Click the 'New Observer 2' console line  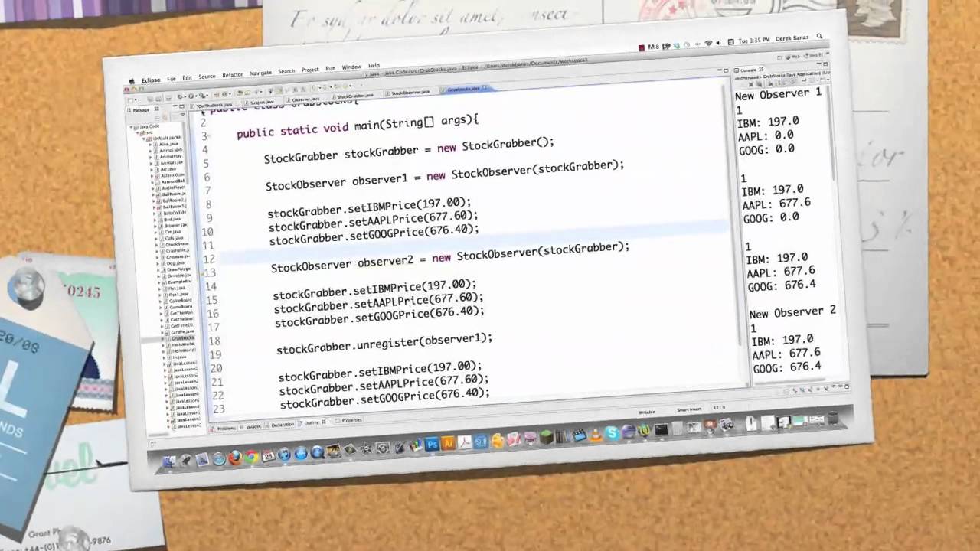pyautogui.click(x=792, y=312)
